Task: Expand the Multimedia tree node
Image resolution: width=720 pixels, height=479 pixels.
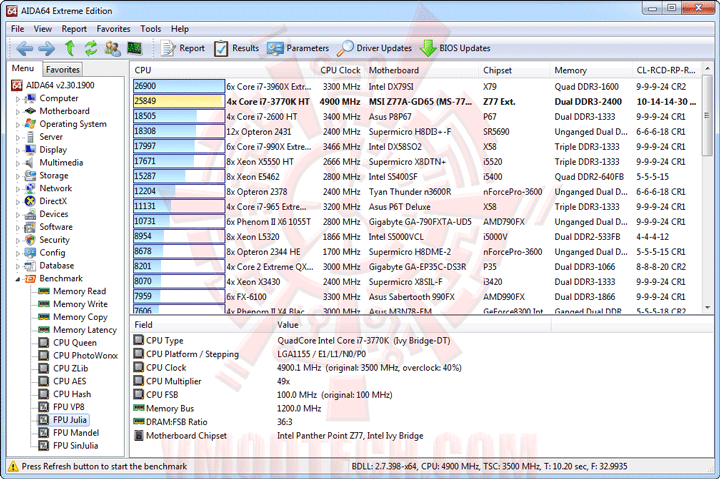Action: coord(17,163)
